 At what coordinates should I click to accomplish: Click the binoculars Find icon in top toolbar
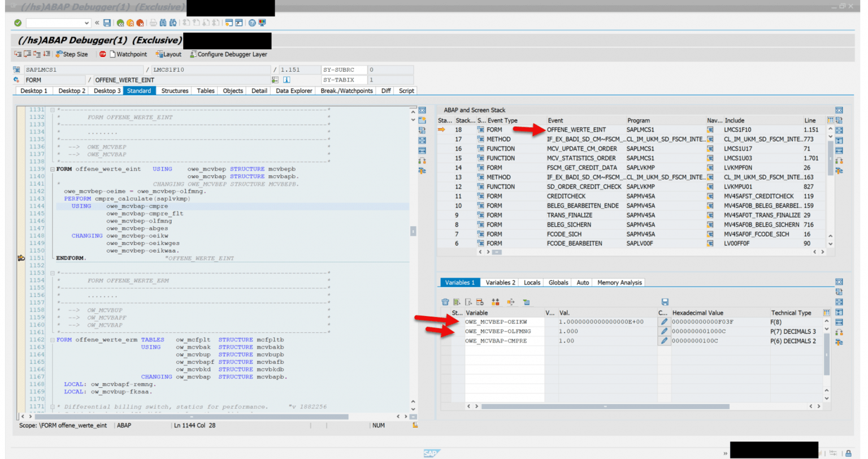162,23
